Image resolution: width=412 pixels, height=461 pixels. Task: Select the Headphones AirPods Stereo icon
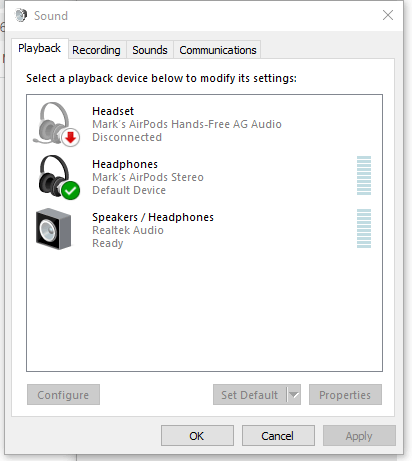pyautogui.click(x=59, y=177)
